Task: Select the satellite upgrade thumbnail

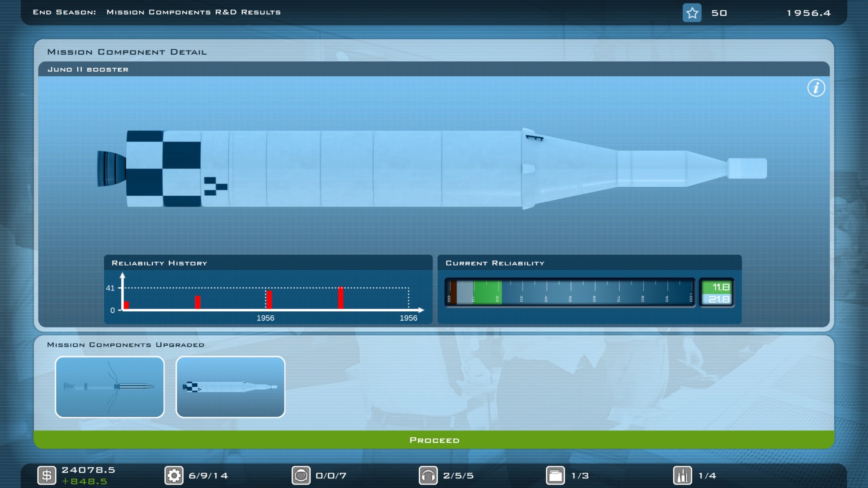Action: coord(109,387)
